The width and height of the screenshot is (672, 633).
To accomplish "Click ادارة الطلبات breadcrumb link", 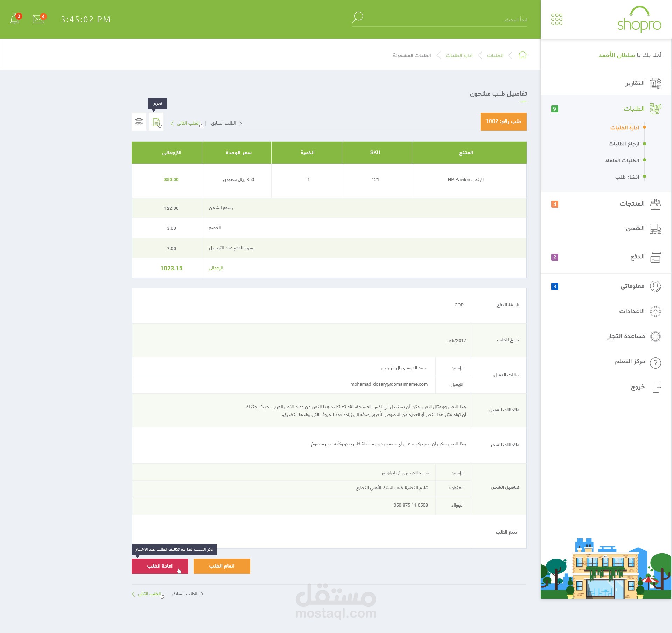I will coord(459,55).
